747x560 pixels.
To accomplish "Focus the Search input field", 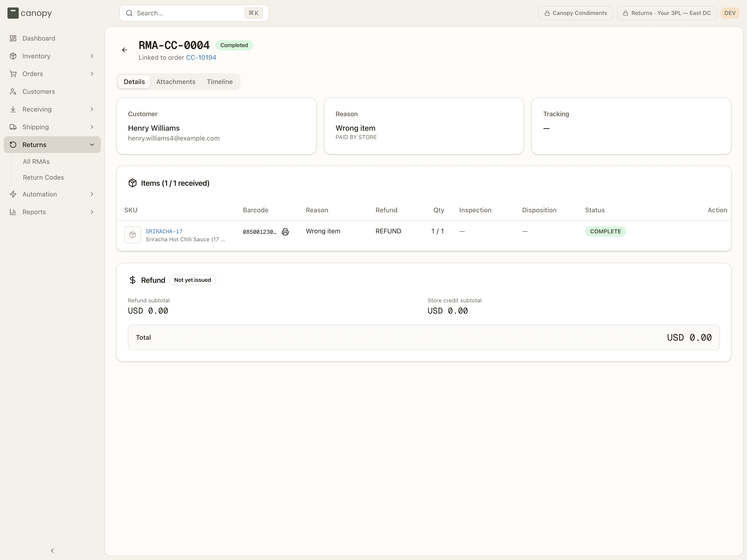I will pos(194,13).
